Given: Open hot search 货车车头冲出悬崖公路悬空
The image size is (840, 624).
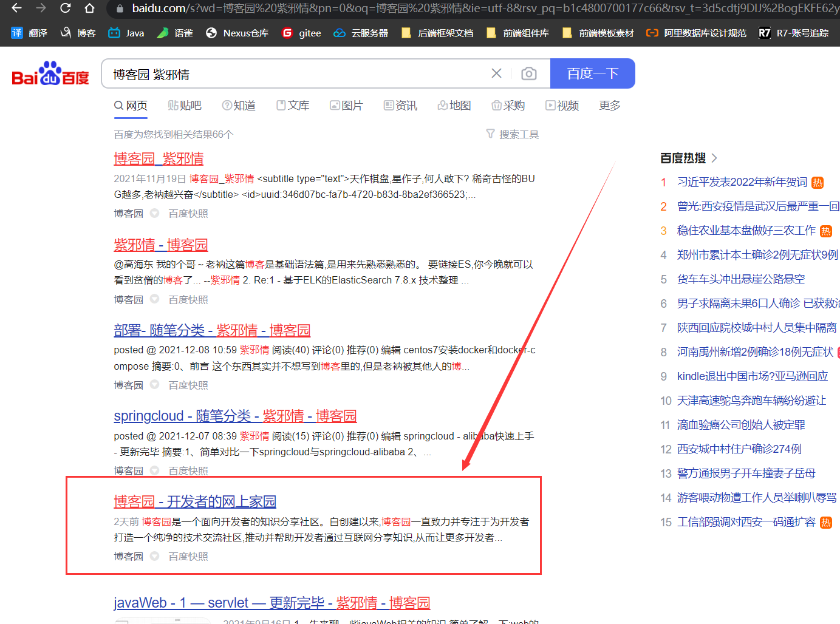Looking at the screenshot, I should coord(741,279).
